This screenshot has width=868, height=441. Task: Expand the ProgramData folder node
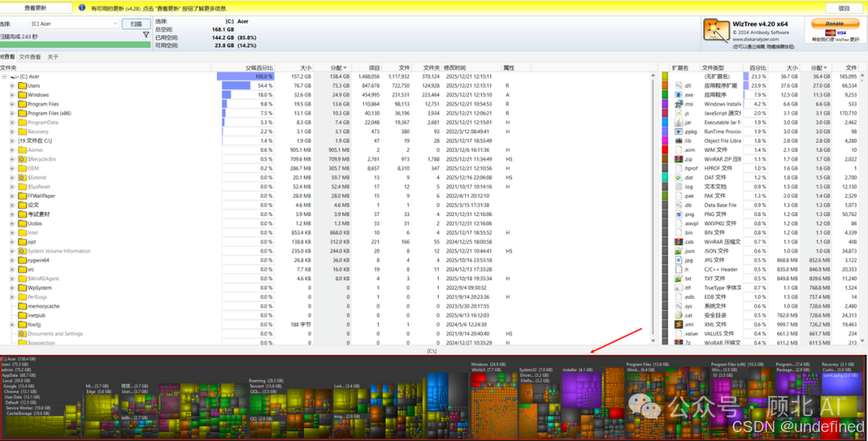point(12,122)
